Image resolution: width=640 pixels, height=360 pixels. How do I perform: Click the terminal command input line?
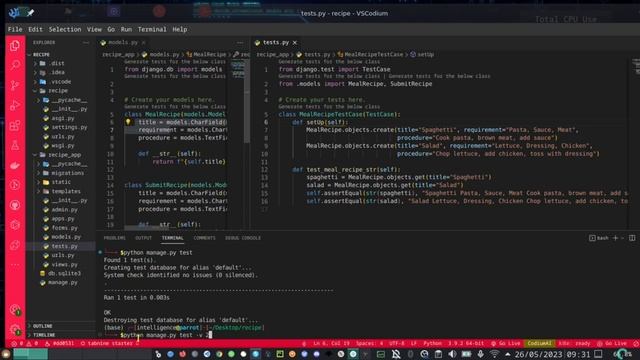(167, 335)
